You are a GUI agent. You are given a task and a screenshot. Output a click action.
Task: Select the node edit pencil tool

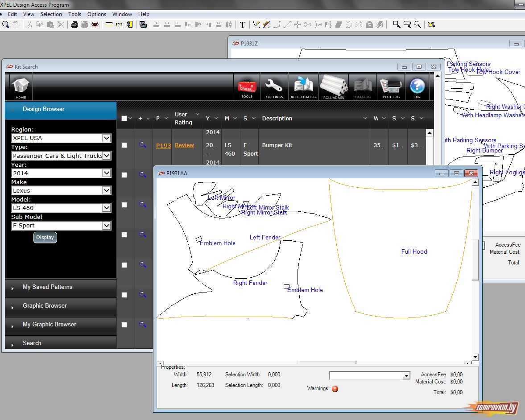[x=256, y=25]
